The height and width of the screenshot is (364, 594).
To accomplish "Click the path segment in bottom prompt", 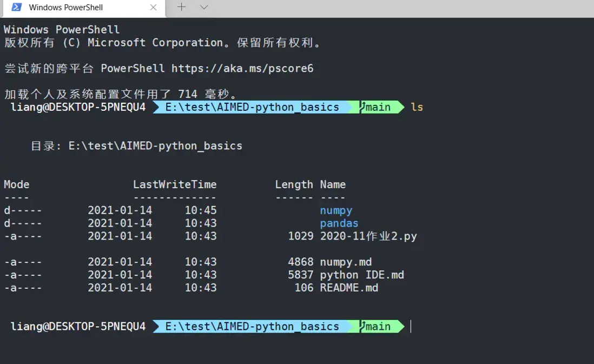I will tap(252, 327).
